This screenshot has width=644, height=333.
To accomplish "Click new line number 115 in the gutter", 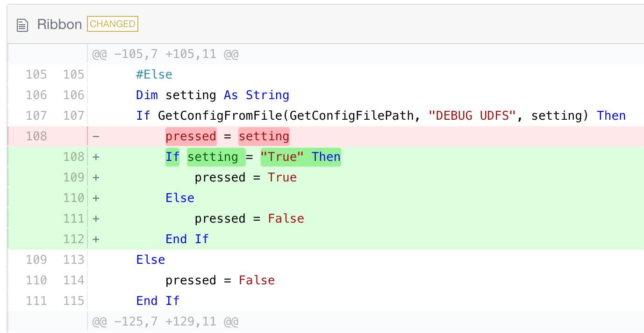I will [74, 301].
